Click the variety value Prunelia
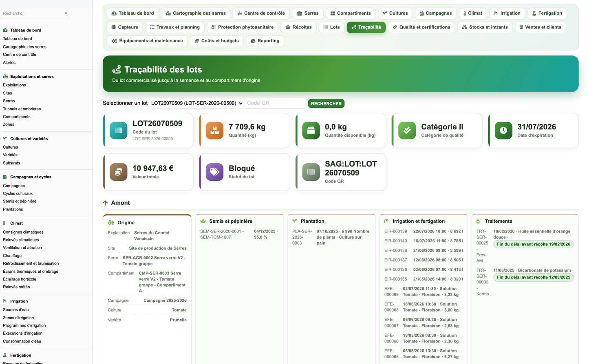 tap(178, 320)
